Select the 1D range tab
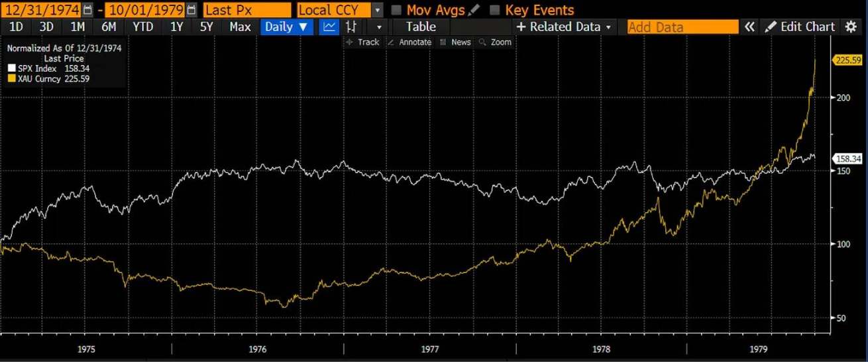 [x=15, y=27]
